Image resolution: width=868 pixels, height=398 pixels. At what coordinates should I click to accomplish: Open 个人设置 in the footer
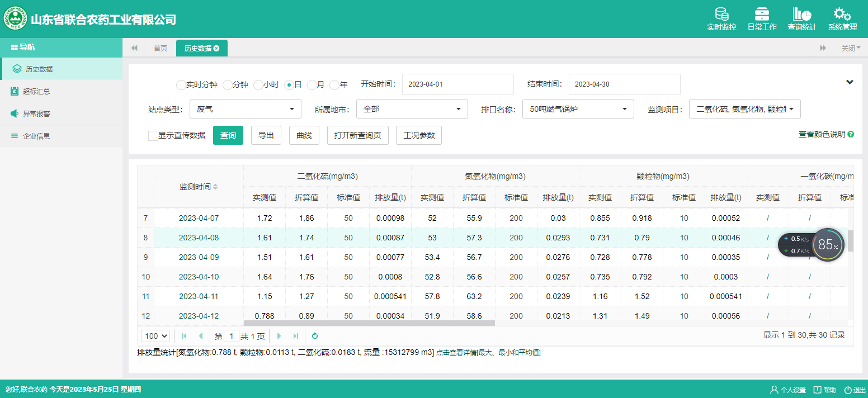click(x=788, y=390)
